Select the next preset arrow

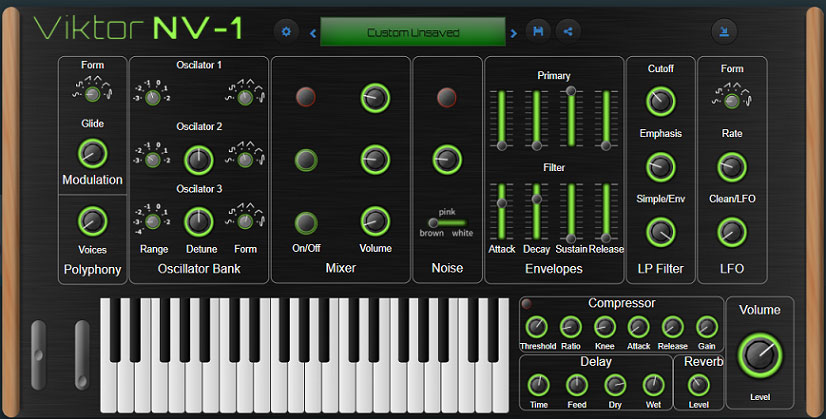(514, 34)
